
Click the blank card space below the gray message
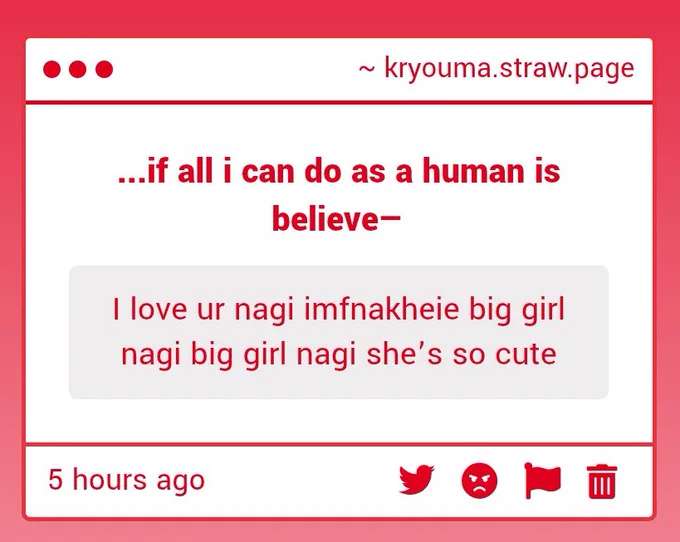[339, 420]
